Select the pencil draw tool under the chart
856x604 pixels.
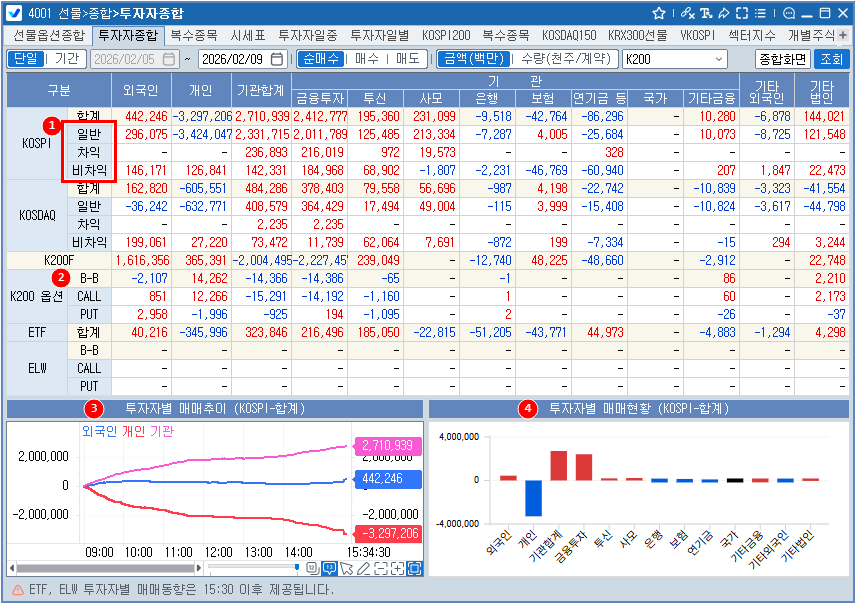pyautogui.click(x=363, y=568)
